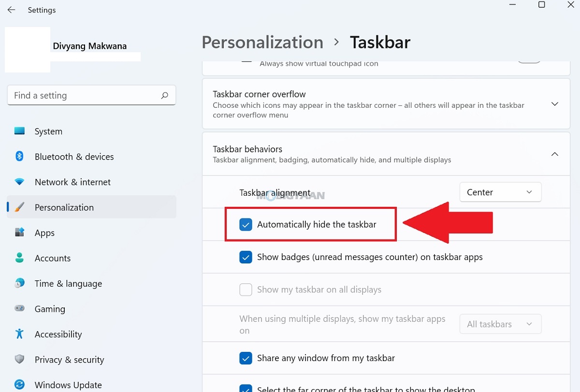Viewport: 580px width, 392px height.
Task: Select Privacy & security section
Action: click(x=69, y=360)
